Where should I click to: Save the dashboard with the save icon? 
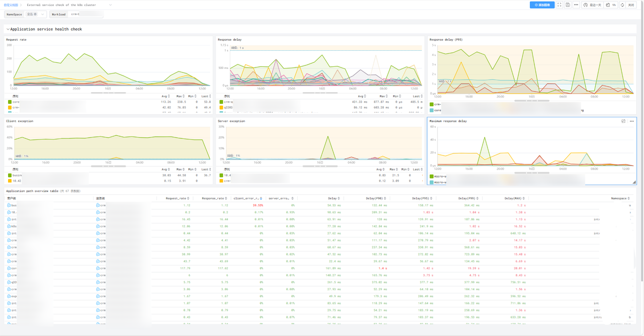pos(568,5)
